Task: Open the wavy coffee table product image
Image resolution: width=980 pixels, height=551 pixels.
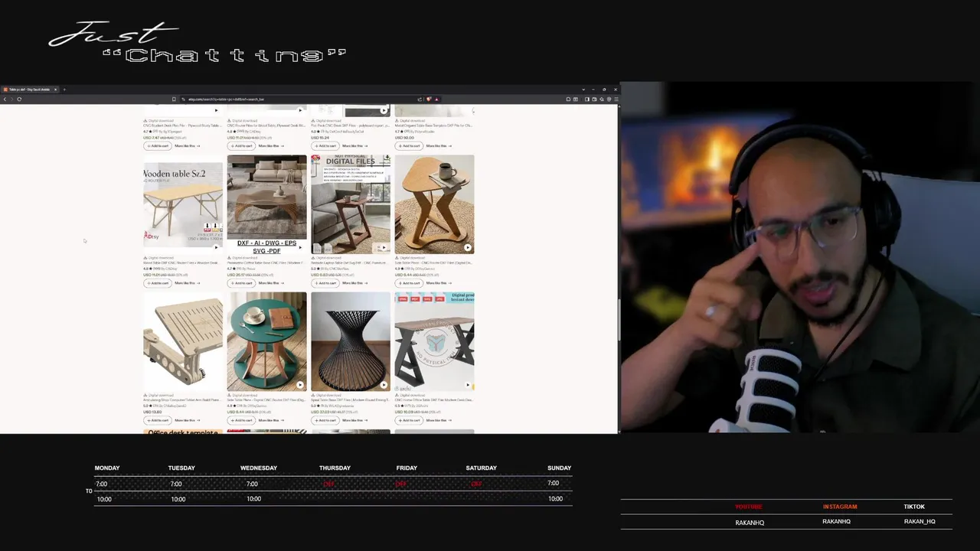Action: click(266, 204)
